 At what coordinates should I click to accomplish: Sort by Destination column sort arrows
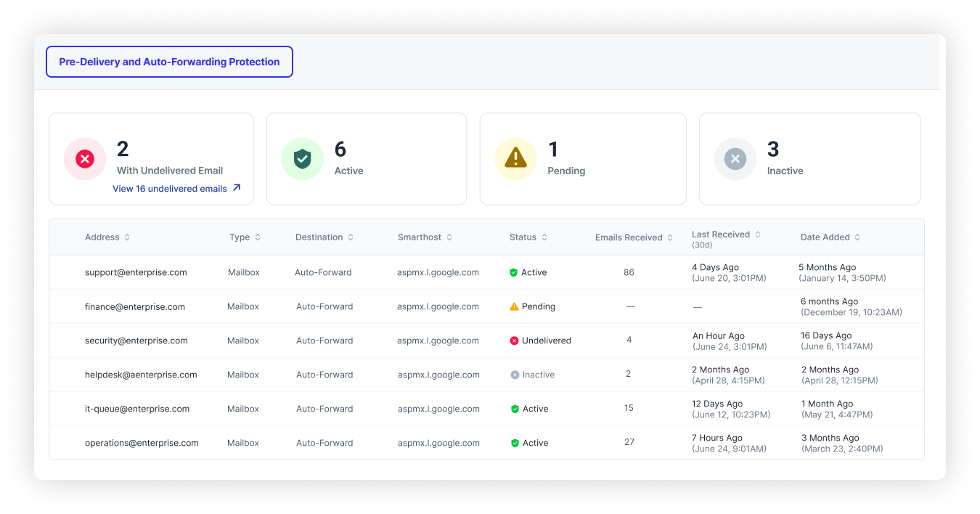coord(351,237)
